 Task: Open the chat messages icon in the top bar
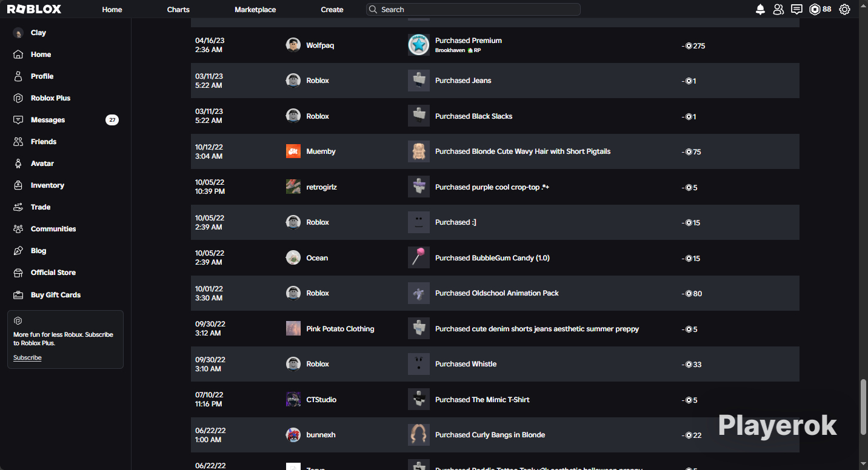[x=796, y=9]
